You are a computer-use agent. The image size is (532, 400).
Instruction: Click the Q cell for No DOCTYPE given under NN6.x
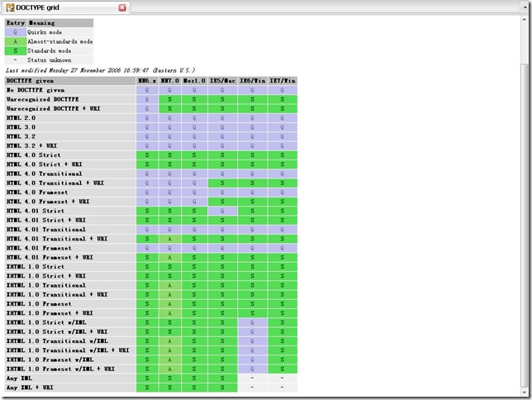[x=147, y=90]
